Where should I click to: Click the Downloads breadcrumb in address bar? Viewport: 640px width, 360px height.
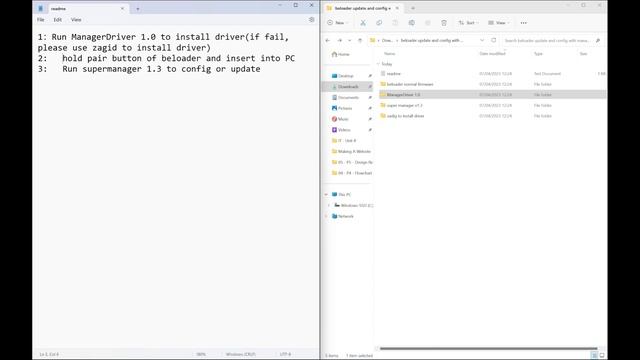pos(387,40)
